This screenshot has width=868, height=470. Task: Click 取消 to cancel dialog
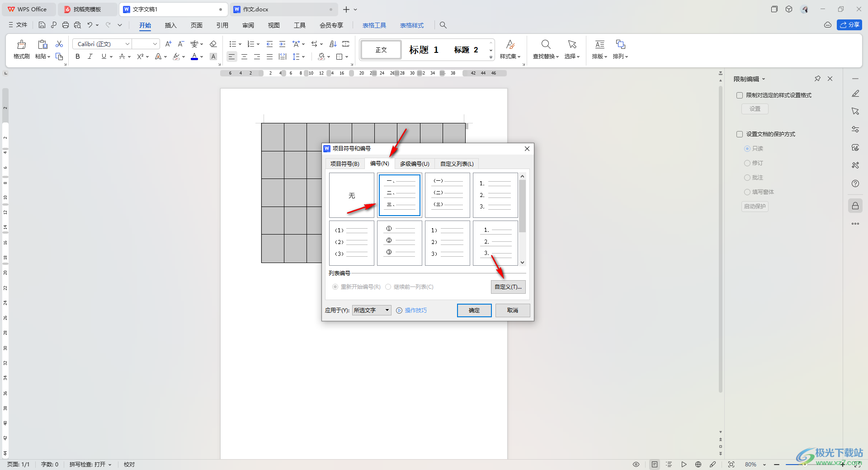[513, 310]
